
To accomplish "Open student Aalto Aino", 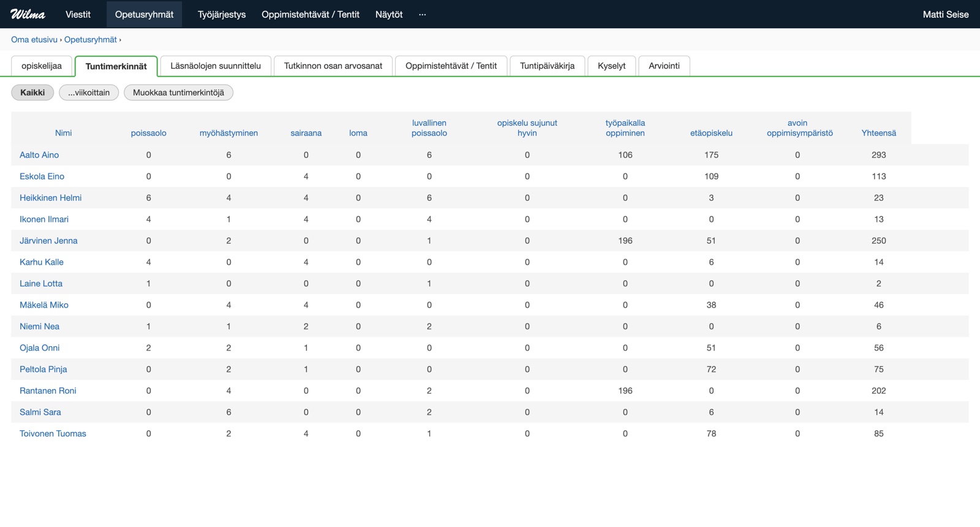I will [39, 155].
